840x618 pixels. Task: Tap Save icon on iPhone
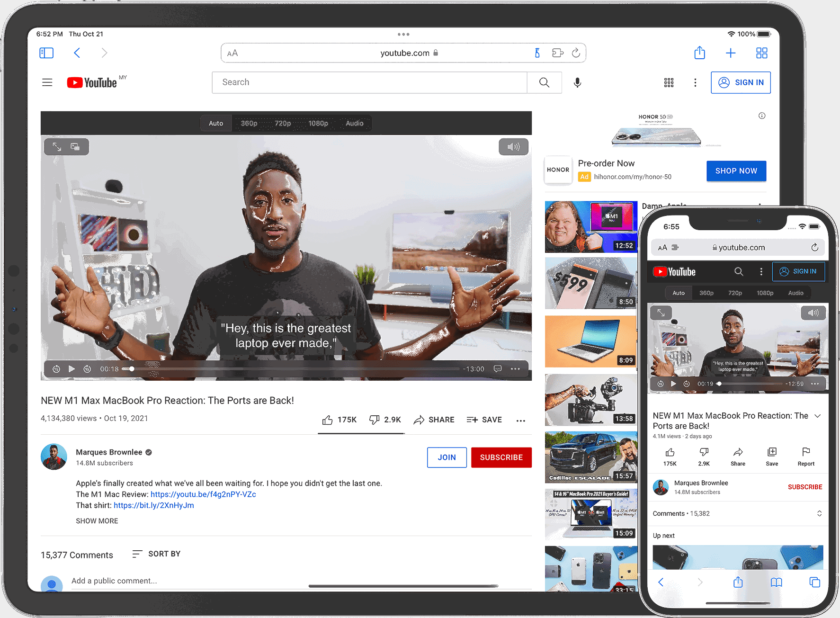tap(772, 457)
